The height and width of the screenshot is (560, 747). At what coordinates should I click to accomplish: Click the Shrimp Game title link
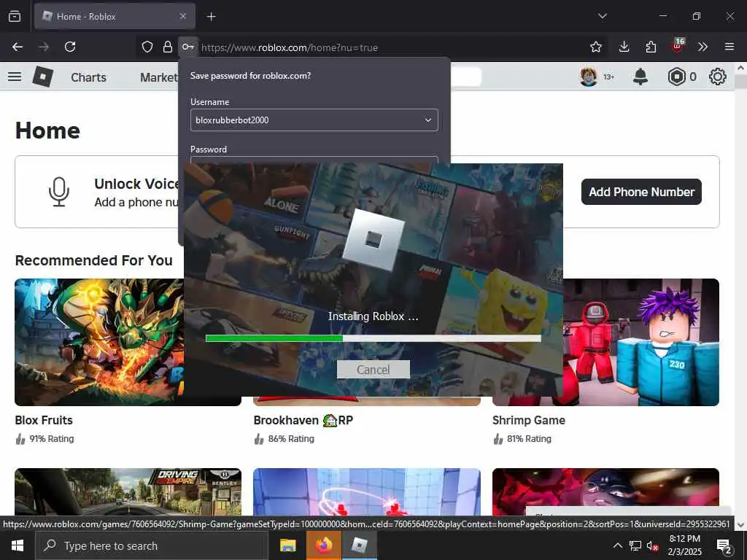529,420
